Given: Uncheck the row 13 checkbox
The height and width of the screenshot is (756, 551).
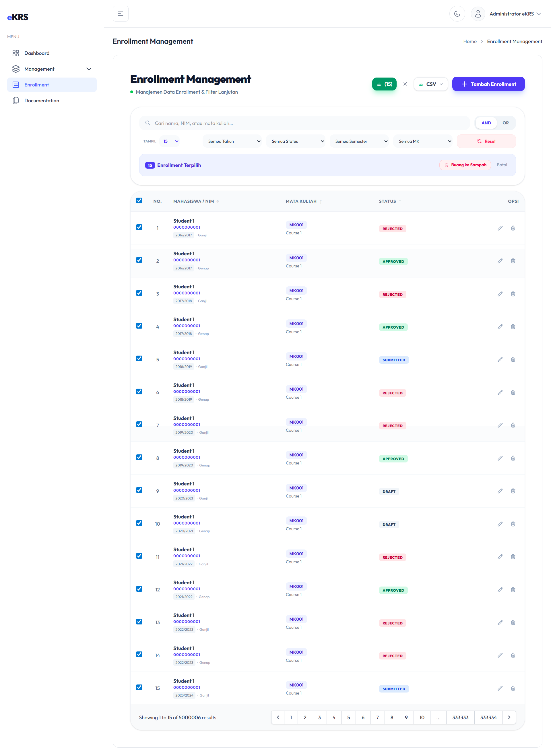Looking at the screenshot, I should 139,621.
